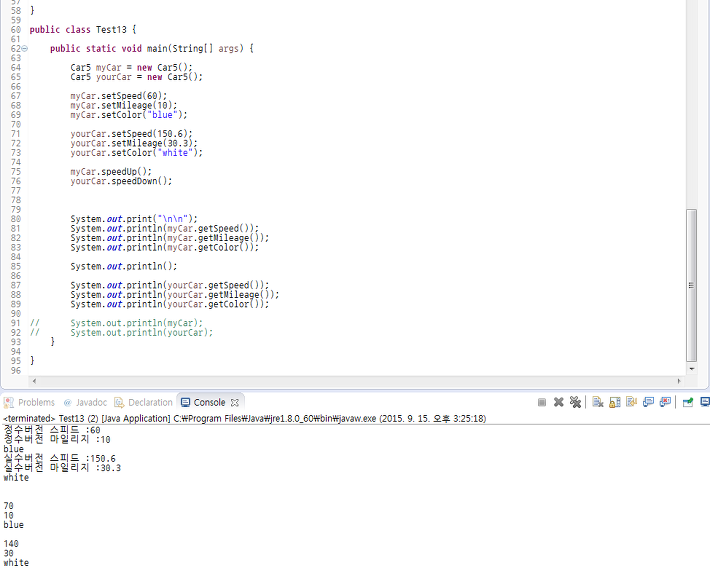Screen dimensions: 710x576
Task: Toggle show console when standard error changes
Action: tap(665, 402)
